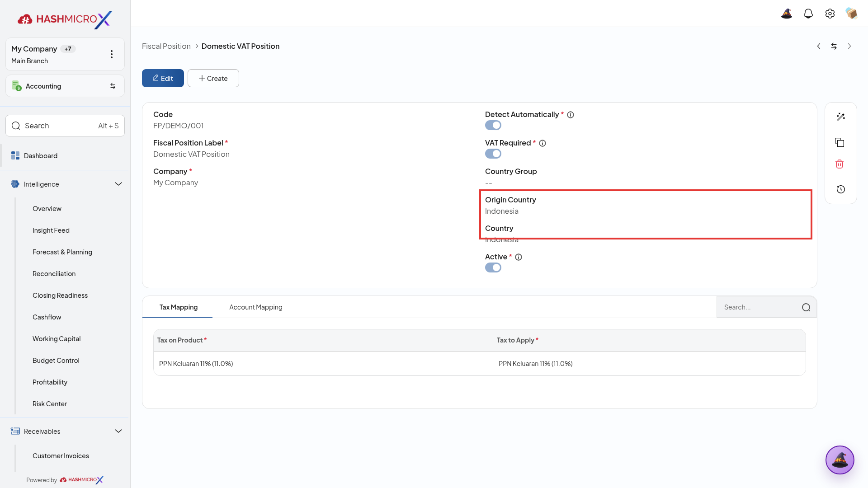Viewport: 868px width, 488px height.
Task: Collapse the Receivables menu section
Action: pyautogui.click(x=118, y=431)
